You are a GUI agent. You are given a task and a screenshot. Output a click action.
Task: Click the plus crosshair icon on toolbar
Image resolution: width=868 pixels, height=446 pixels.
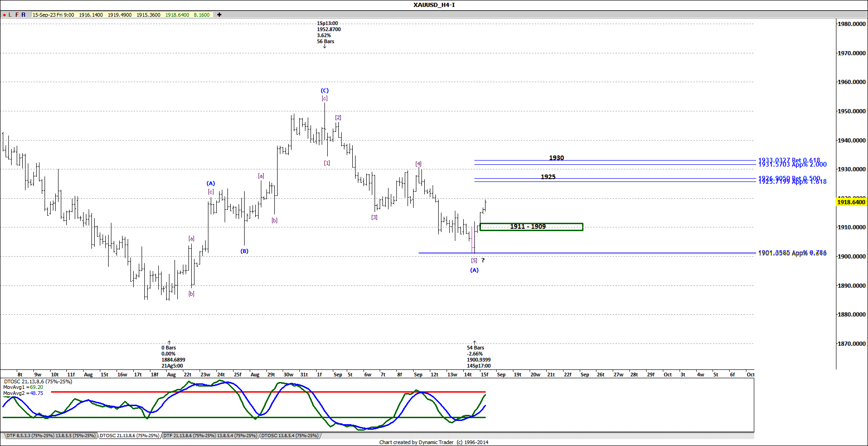(218, 14)
